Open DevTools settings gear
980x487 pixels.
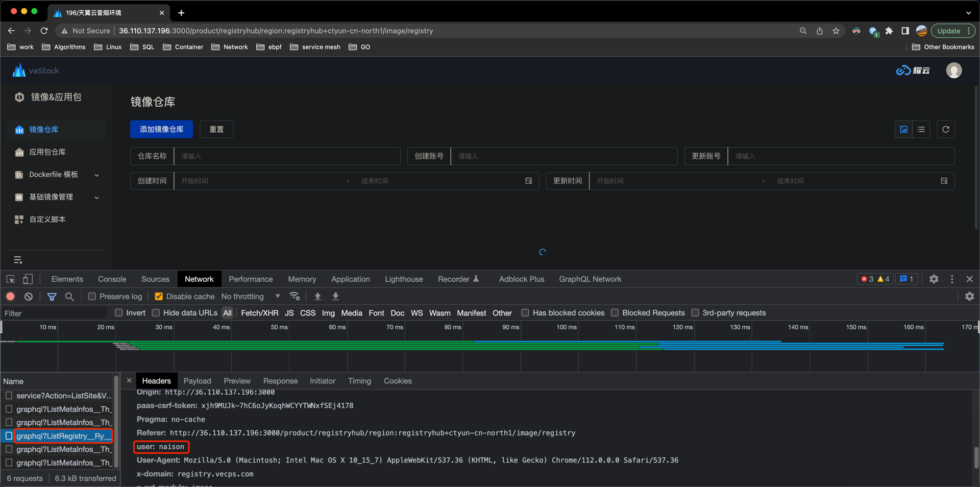(x=934, y=279)
